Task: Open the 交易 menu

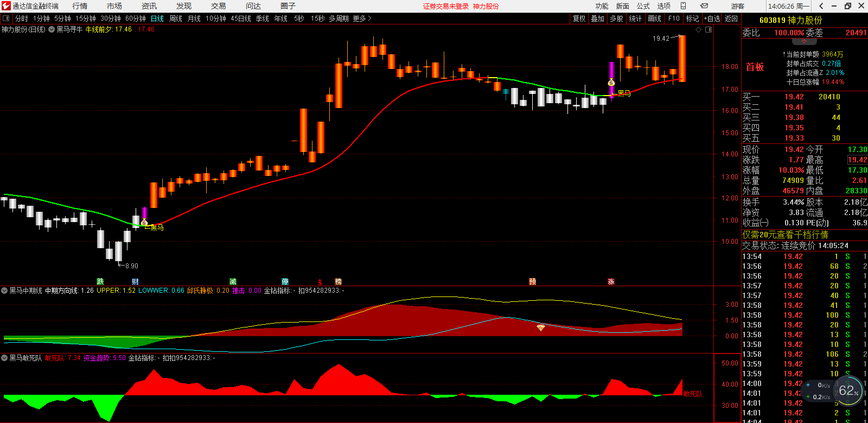Action: coord(219,6)
